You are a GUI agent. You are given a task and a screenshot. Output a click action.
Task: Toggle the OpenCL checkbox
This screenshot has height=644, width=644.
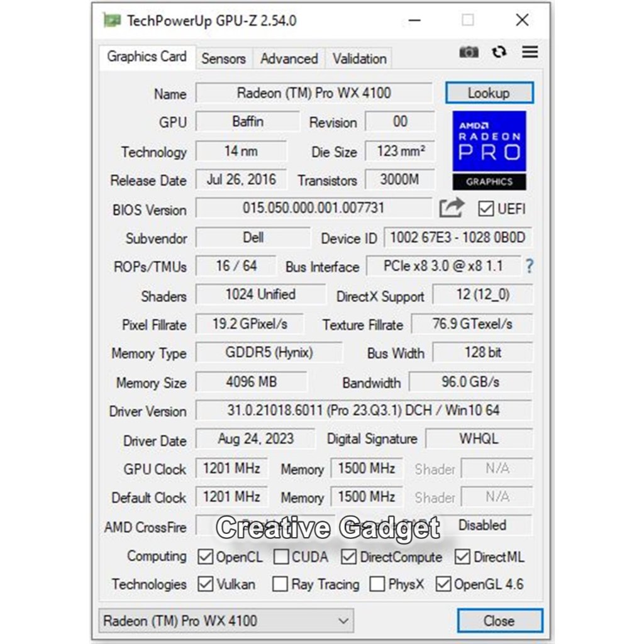pyautogui.click(x=205, y=557)
